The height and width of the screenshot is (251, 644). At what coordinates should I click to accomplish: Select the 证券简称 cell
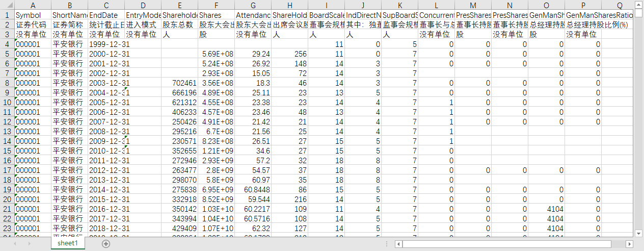[69, 25]
